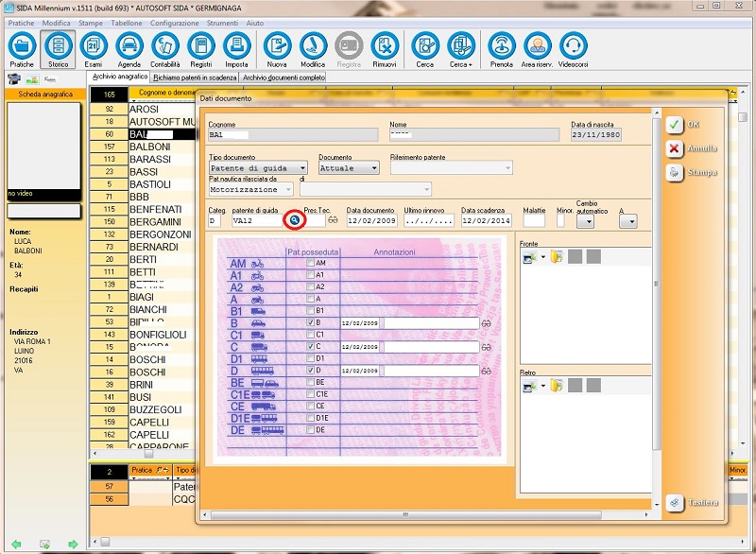Uncheck the B license category checkbox

point(310,322)
